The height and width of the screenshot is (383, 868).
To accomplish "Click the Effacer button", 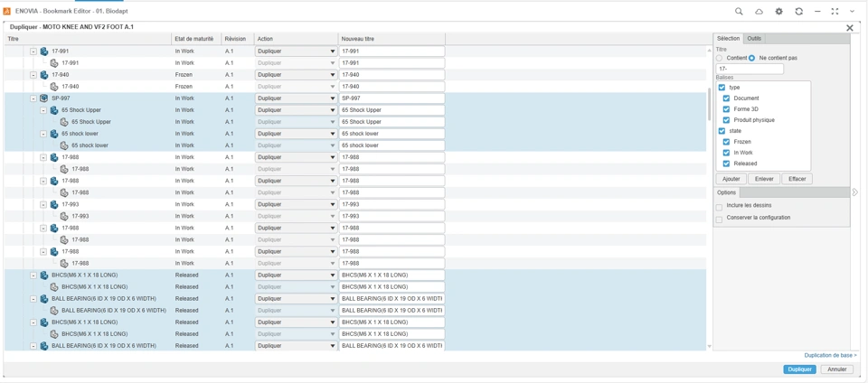I will click(x=797, y=179).
